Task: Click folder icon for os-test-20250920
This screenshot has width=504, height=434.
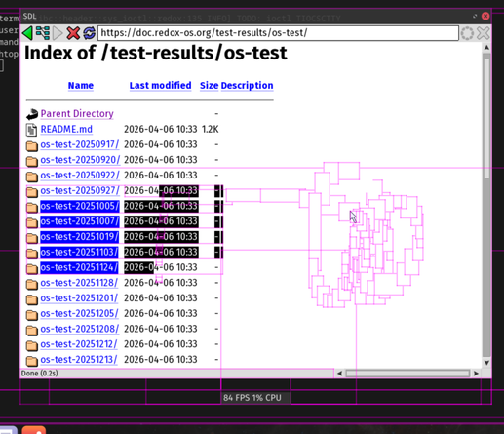Action: coord(32,161)
